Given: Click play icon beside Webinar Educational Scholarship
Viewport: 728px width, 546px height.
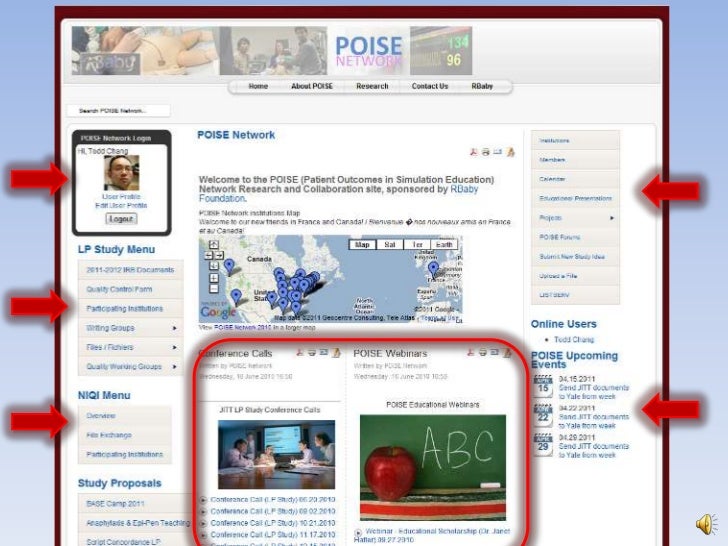Looking at the screenshot, I should (x=358, y=532).
